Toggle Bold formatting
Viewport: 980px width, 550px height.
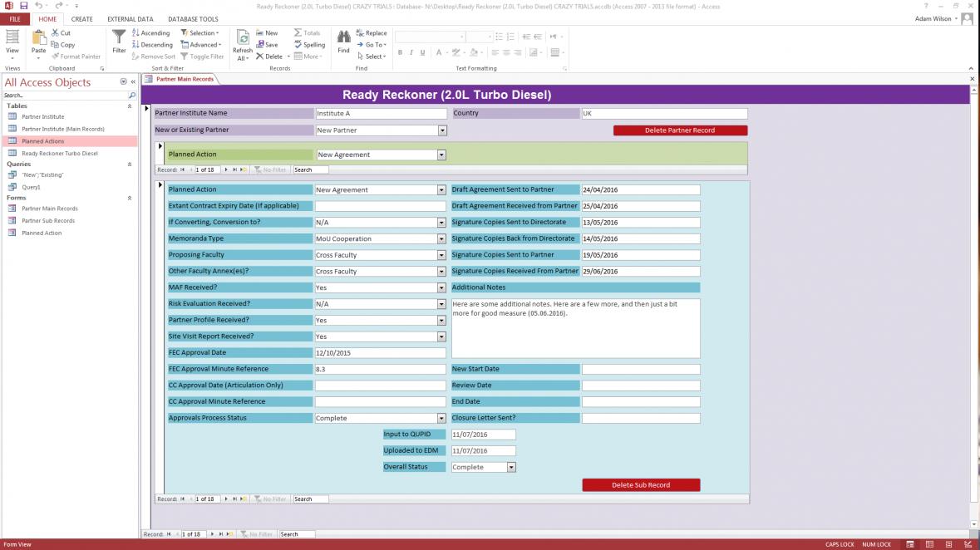pos(400,52)
